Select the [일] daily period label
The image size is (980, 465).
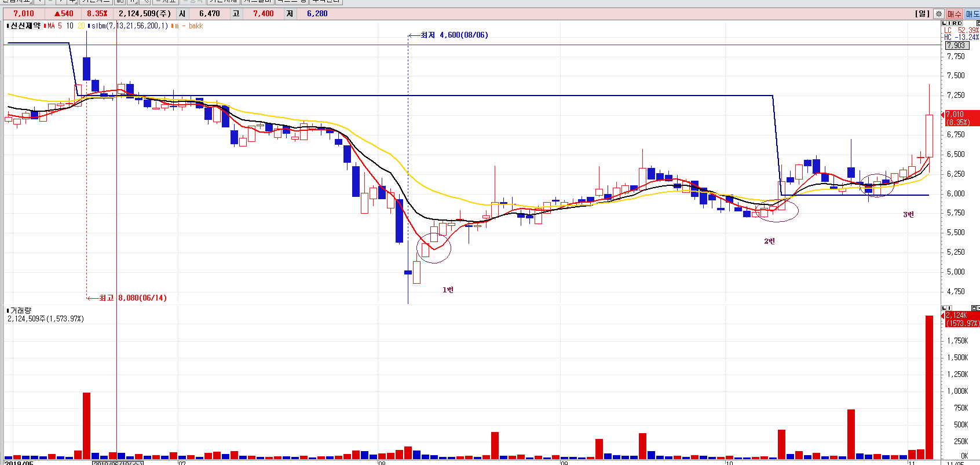pyautogui.click(x=922, y=14)
